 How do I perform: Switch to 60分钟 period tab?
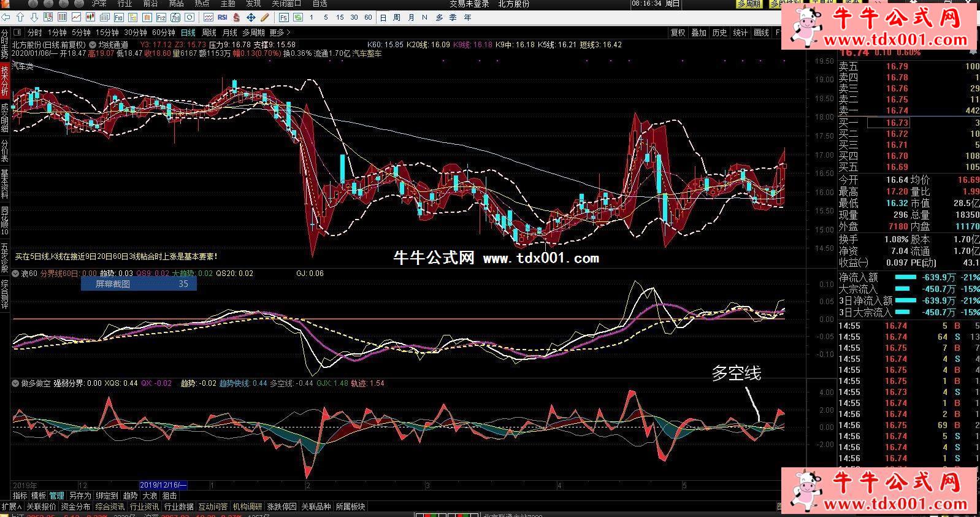164,33
